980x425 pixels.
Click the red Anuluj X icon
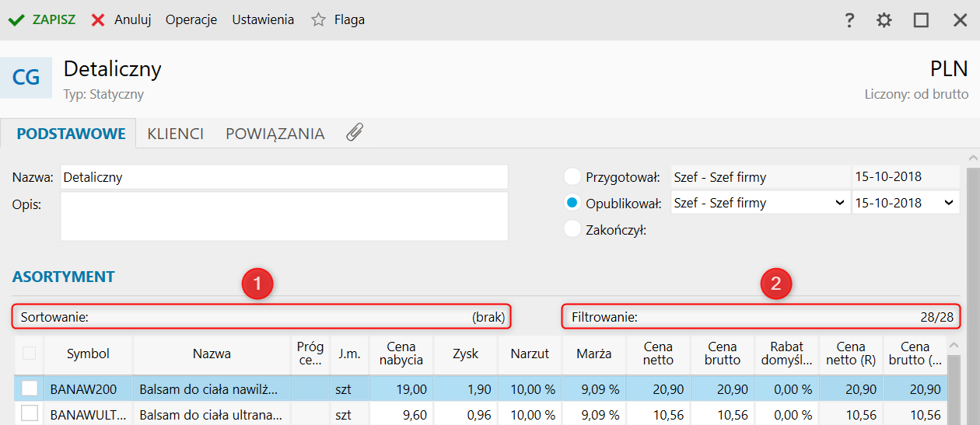[98, 20]
